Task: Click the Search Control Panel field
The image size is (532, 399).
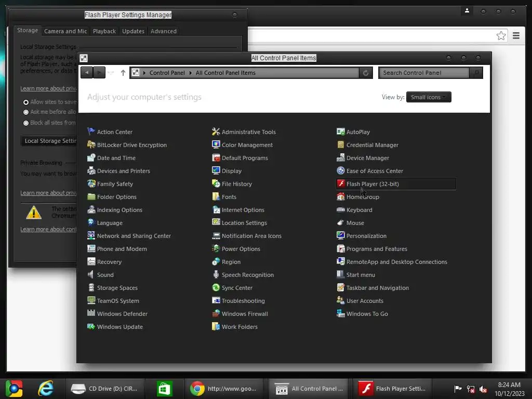Action: click(424, 73)
